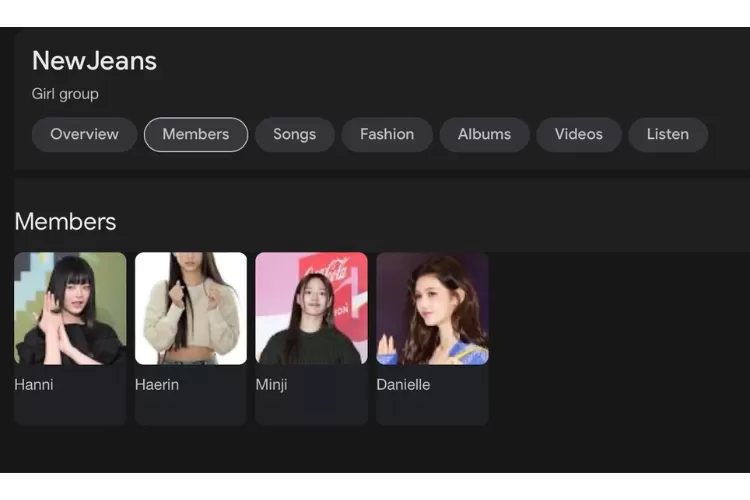The height and width of the screenshot is (500, 750).
Task: Click the name Danielle under her photo
Action: click(403, 385)
